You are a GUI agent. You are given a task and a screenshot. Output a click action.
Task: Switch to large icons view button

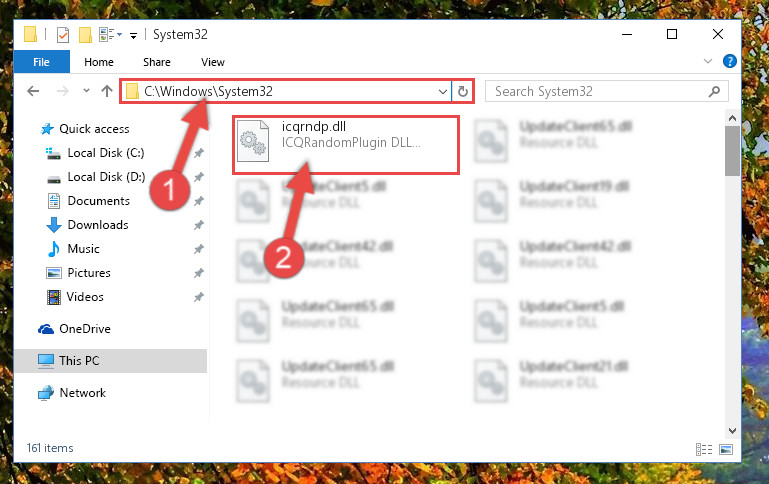pyautogui.click(x=726, y=449)
